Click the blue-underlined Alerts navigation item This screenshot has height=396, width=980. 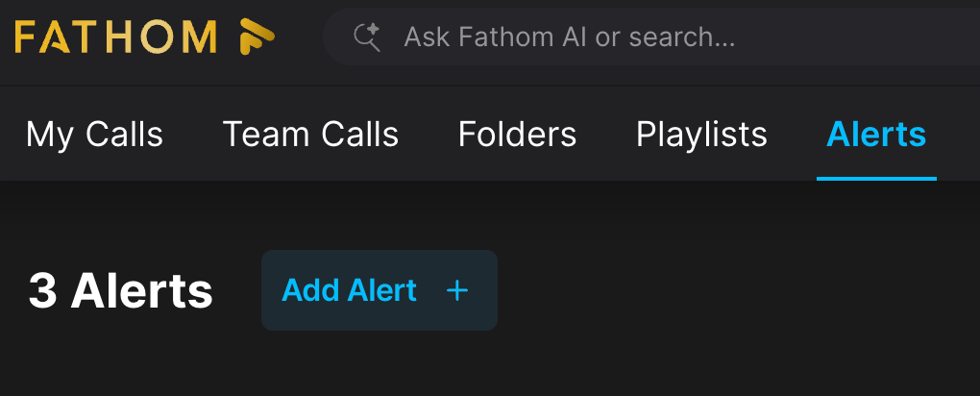click(876, 135)
